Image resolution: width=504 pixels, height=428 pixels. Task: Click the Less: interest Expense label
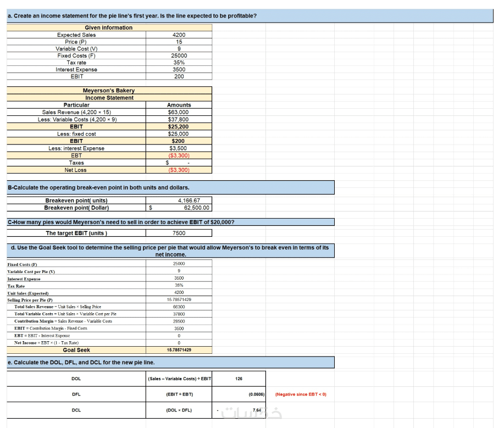[x=76, y=148]
